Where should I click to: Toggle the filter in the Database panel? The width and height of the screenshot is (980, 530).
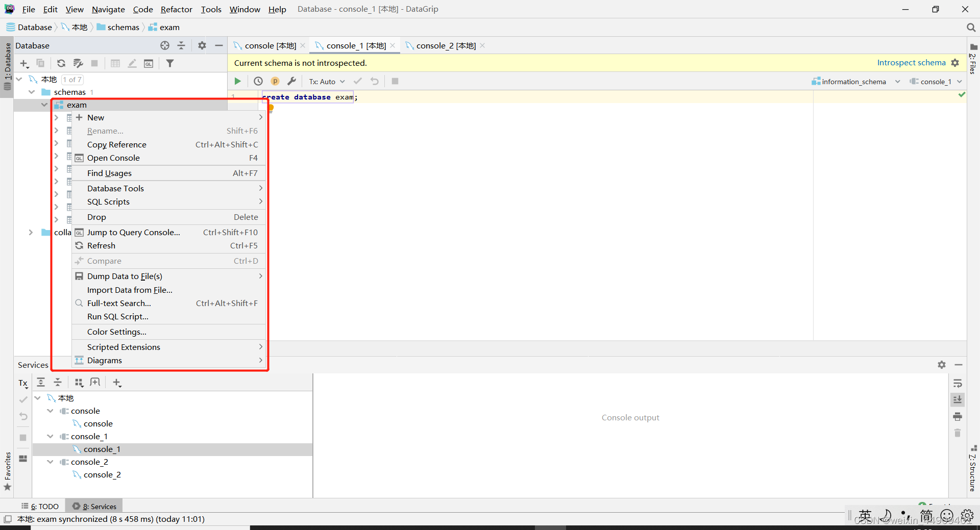170,63
